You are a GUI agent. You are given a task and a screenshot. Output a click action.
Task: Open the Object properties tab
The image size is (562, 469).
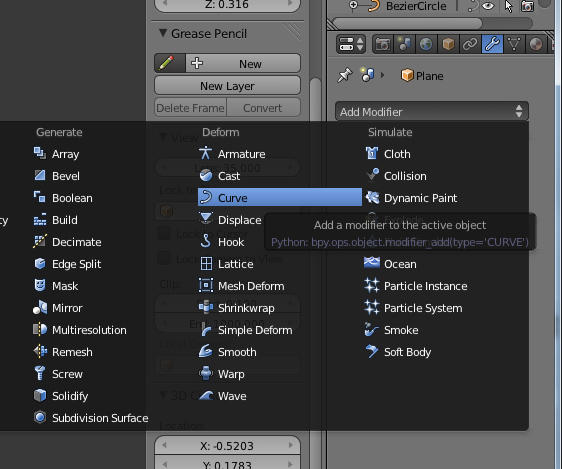pos(448,44)
